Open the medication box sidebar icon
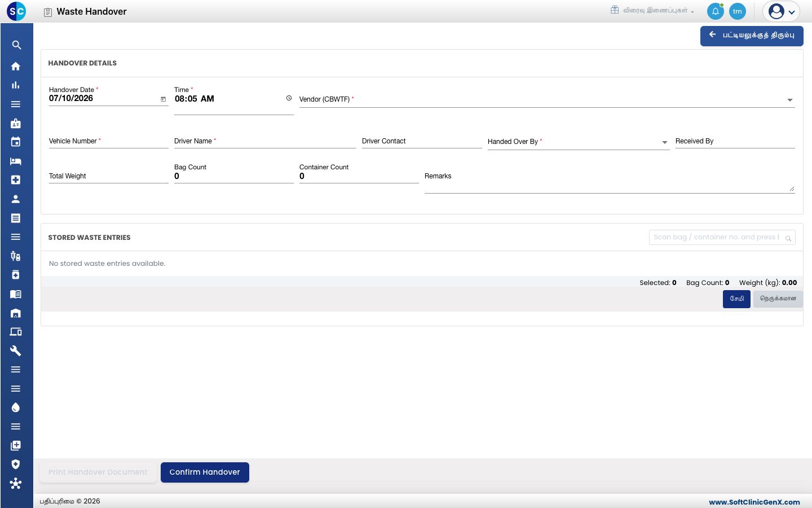Image resolution: width=812 pixels, height=508 pixels. click(16, 275)
